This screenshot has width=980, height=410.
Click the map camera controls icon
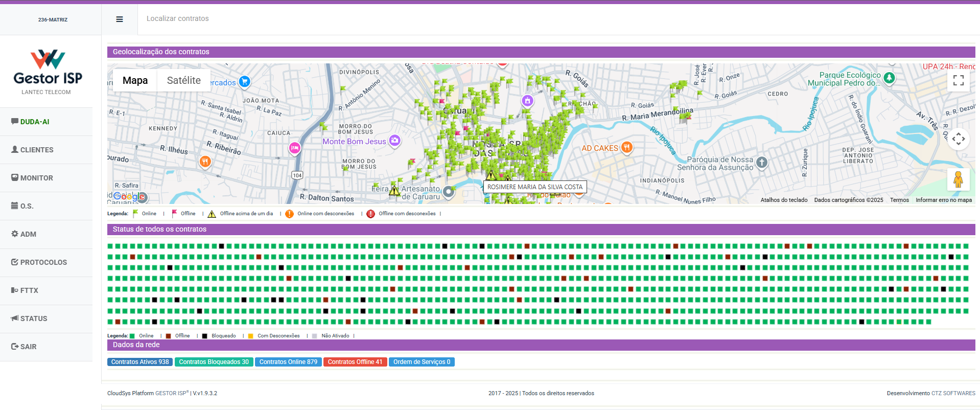[958, 139]
